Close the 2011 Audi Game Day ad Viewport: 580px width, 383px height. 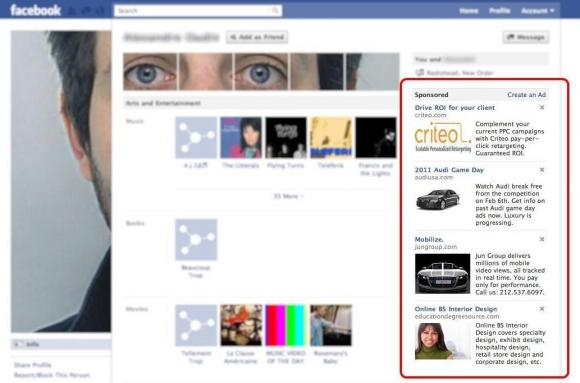click(x=542, y=169)
